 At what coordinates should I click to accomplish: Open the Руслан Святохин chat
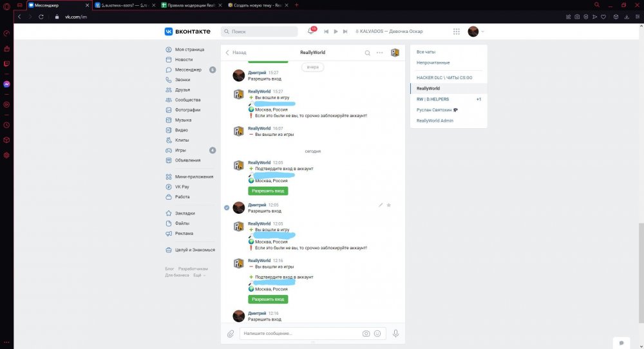pos(448,110)
